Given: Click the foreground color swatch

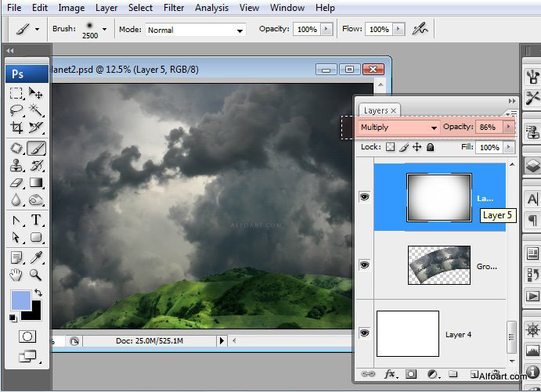Looking at the screenshot, I should [21, 300].
